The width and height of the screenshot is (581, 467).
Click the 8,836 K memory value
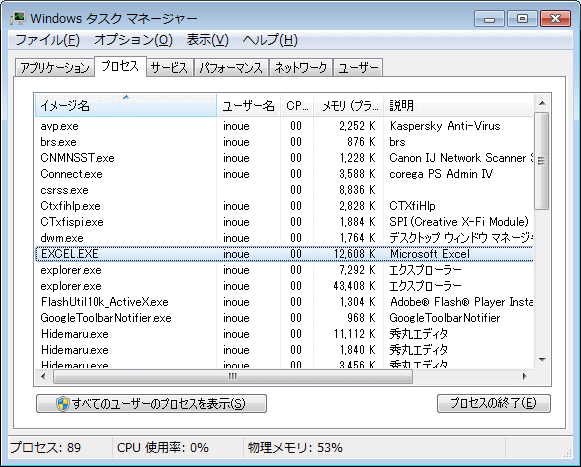(x=357, y=190)
